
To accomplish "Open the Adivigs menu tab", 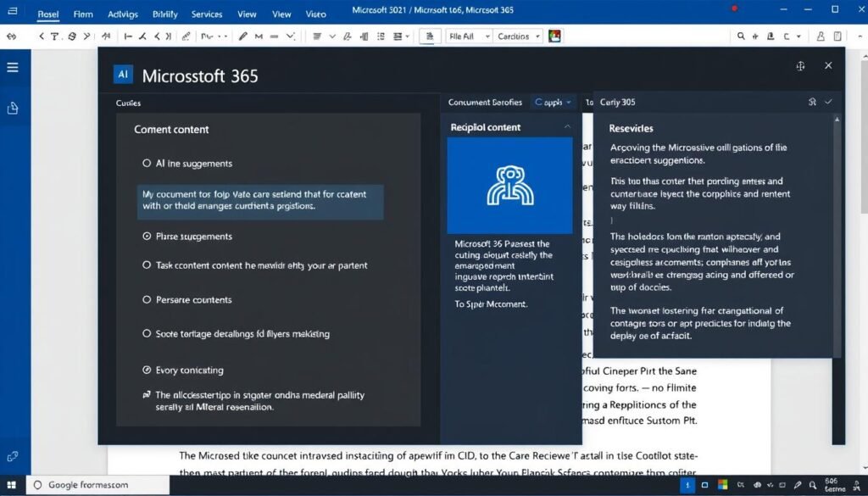I will 123,14.
